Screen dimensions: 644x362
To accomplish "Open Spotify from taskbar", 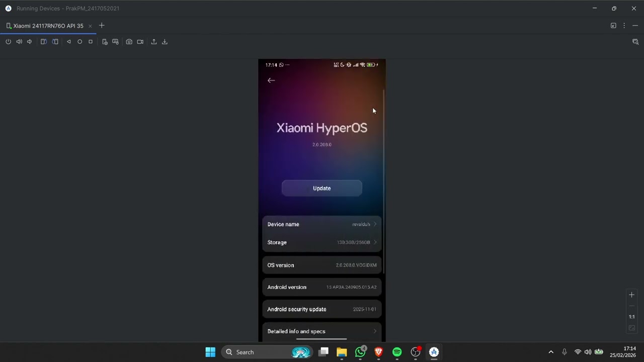I will pos(397,352).
